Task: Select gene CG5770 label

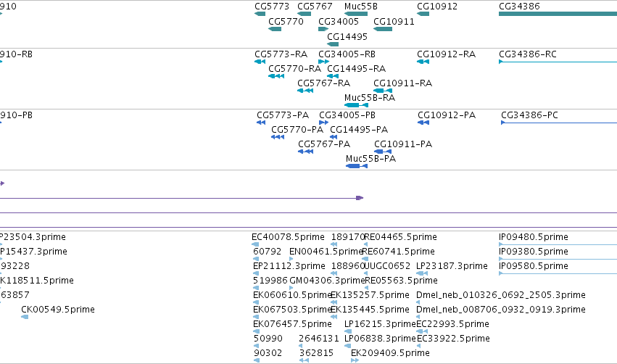Action: point(286,21)
